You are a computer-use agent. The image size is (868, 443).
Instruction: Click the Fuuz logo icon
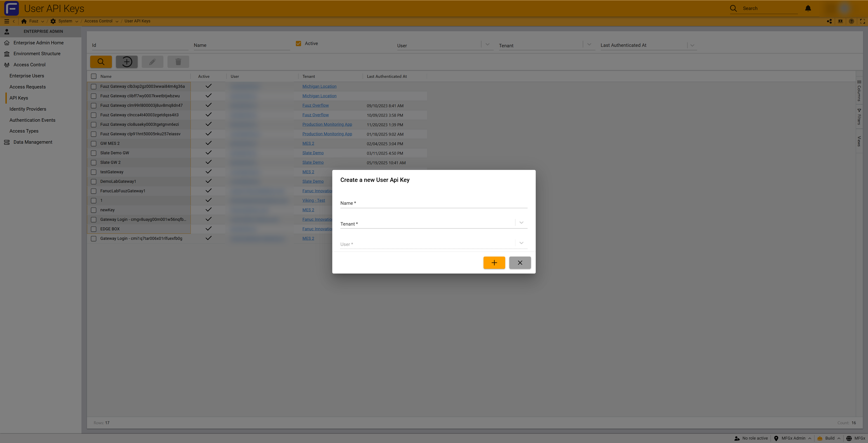pyautogui.click(x=12, y=8)
